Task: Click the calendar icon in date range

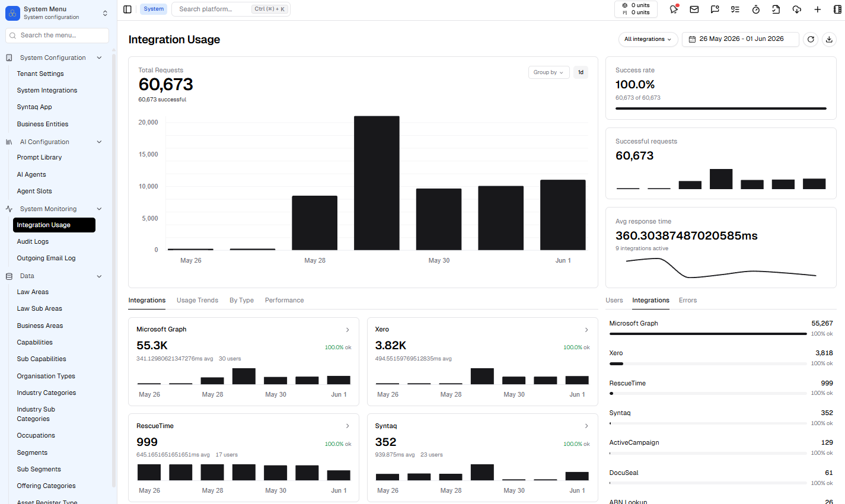Action: click(x=691, y=39)
